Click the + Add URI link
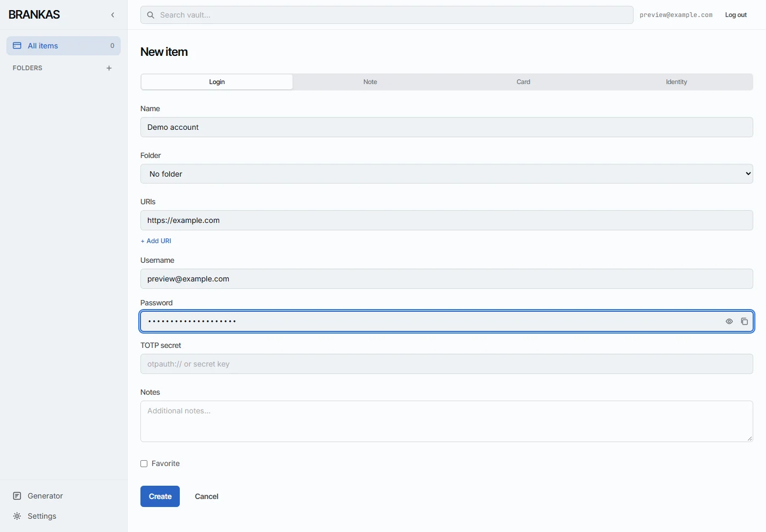This screenshot has height=532, width=766. coord(156,241)
